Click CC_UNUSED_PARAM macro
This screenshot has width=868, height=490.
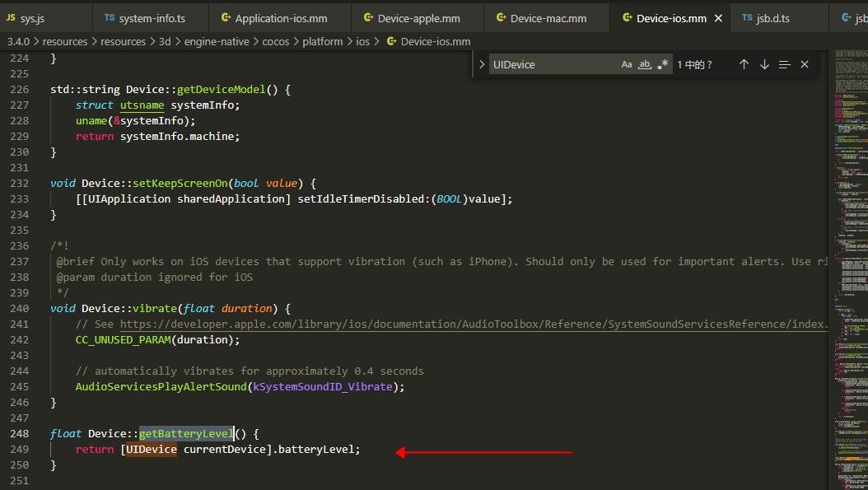click(x=123, y=340)
